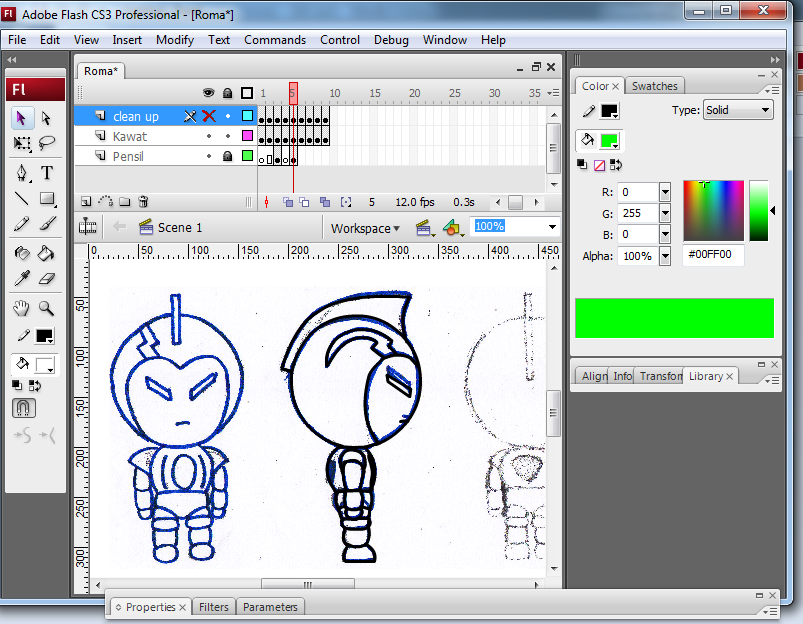Select the Brush tool

pyautogui.click(x=48, y=220)
